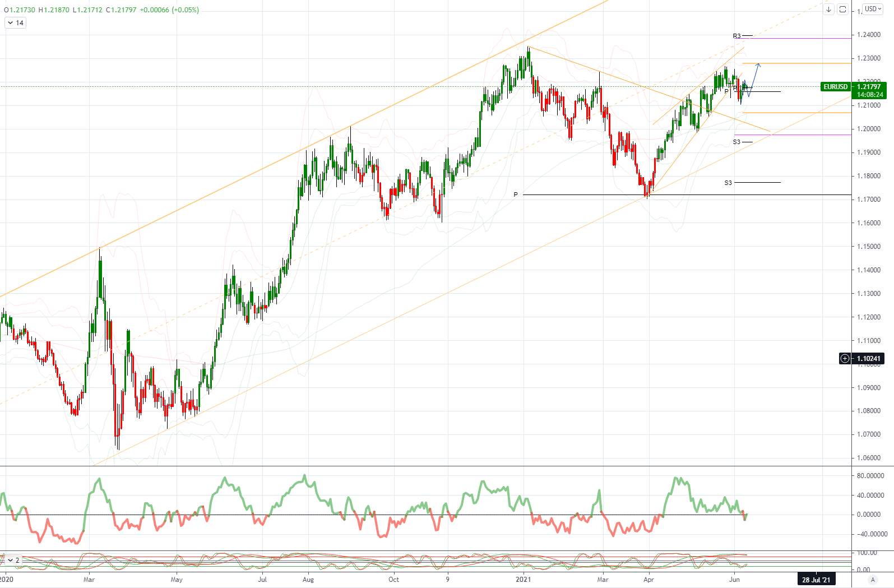This screenshot has width=894, height=588.
Task: Click the Mar 2020 label on time axis
Action: (x=89, y=580)
